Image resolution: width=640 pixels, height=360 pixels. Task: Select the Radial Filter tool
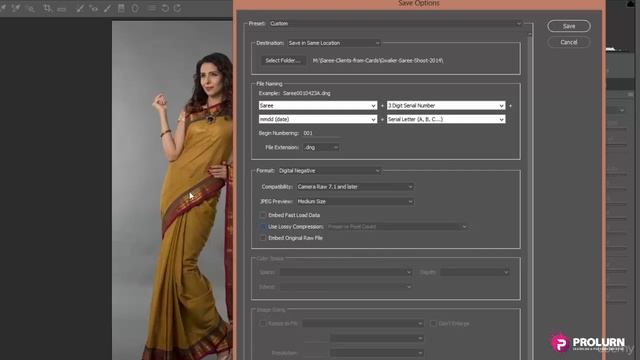pyautogui.click(x=135, y=8)
